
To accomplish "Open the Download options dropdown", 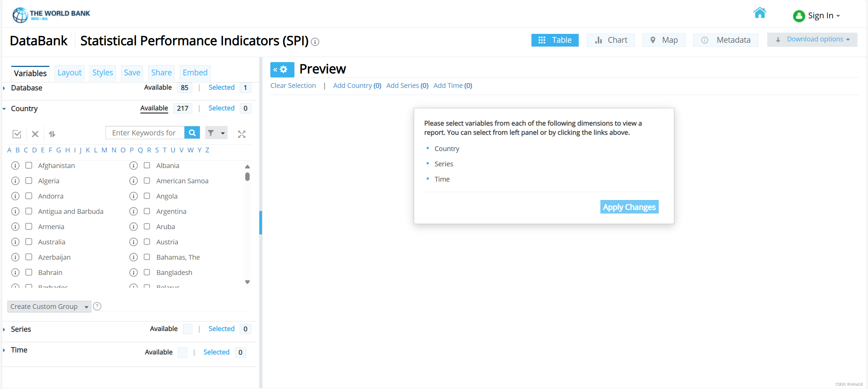I will pyautogui.click(x=812, y=39).
